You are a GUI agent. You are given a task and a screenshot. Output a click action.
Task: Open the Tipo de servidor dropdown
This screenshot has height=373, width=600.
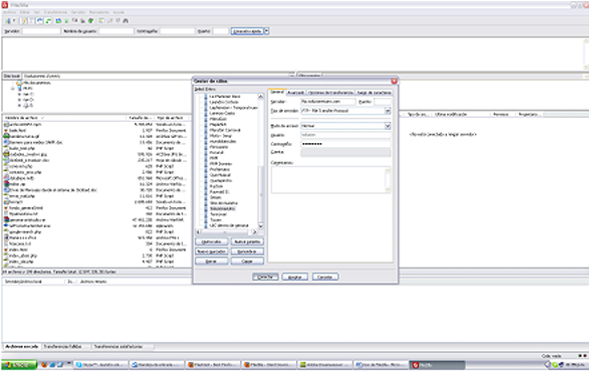[x=346, y=111]
